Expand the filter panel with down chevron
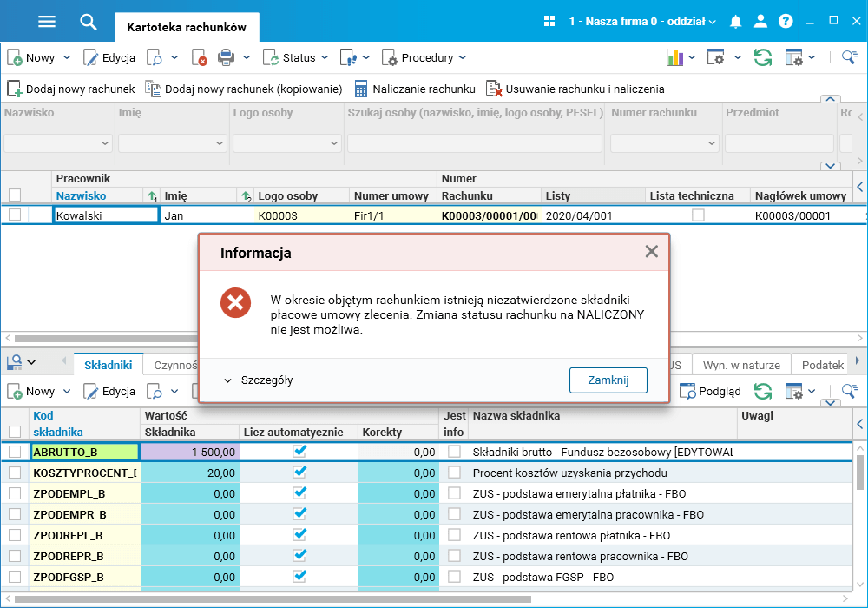Viewport: 868px width, 608px height. tap(830, 166)
